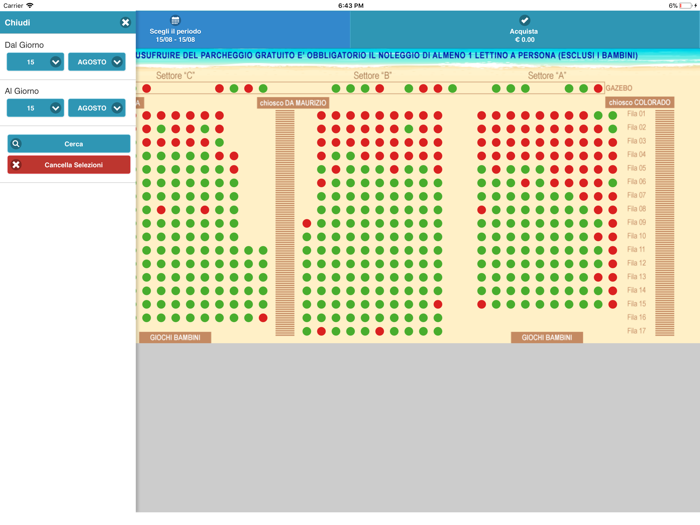Click the Cerca search button

click(x=69, y=144)
